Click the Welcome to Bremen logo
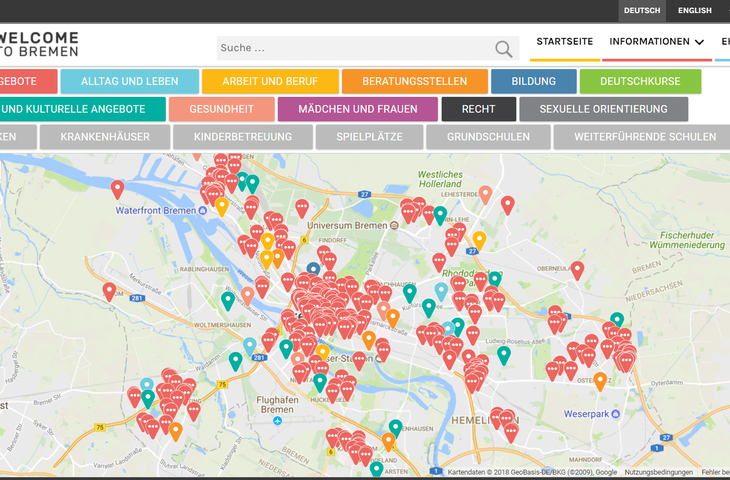 [x=40, y=44]
